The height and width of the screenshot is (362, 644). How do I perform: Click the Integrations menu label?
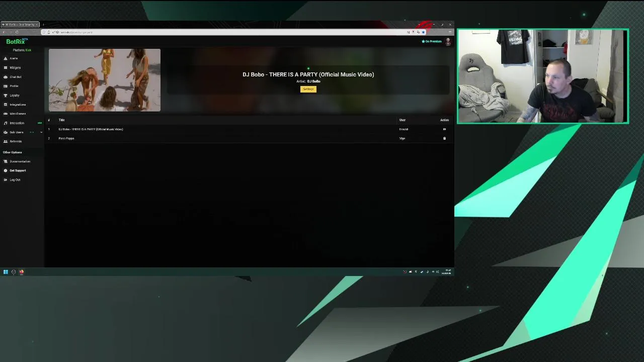pos(18,105)
